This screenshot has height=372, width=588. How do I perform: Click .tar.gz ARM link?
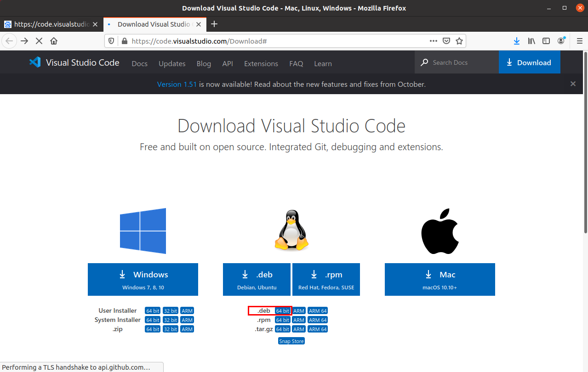tap(299, 329)
